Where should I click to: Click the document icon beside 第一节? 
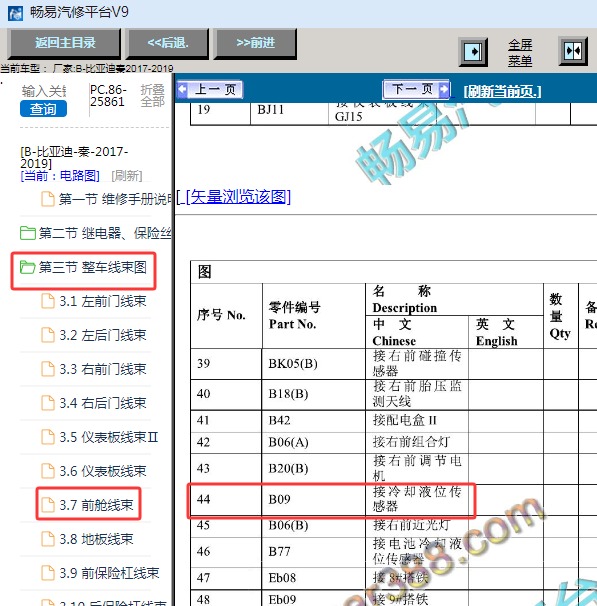click(48, 199)
